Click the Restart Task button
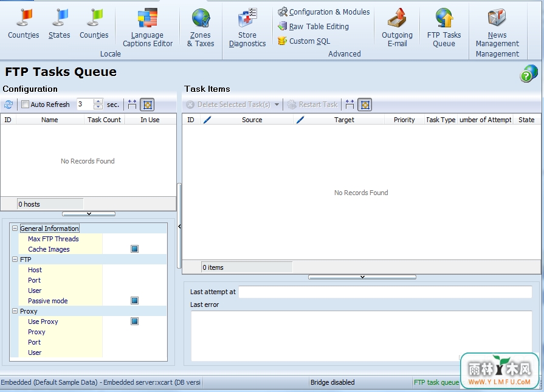This screenshot has height=392, width=544. tap(312, 105)
